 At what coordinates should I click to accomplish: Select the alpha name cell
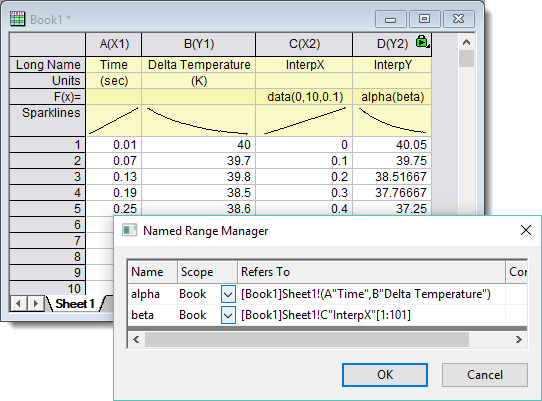[x=152, y=294]
